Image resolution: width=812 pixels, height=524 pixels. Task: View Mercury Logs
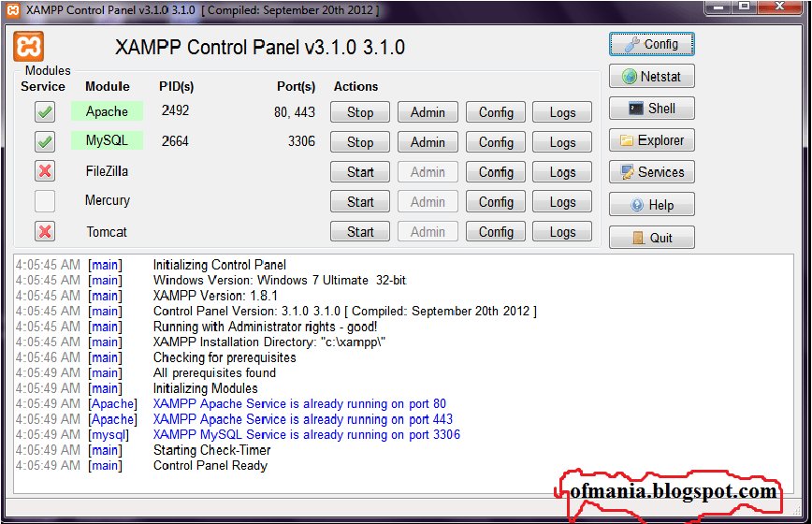point(562,202)
